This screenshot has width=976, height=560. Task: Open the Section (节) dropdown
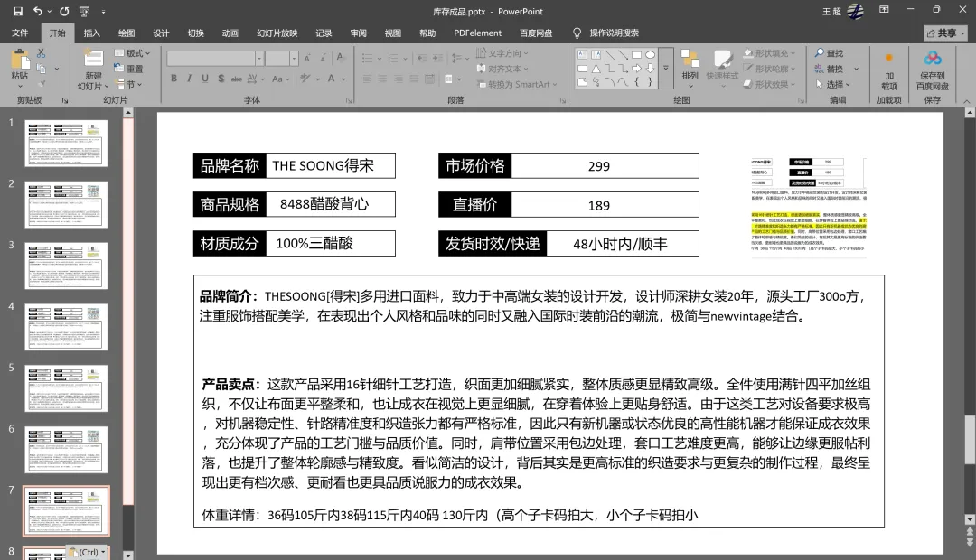[128, 84]
